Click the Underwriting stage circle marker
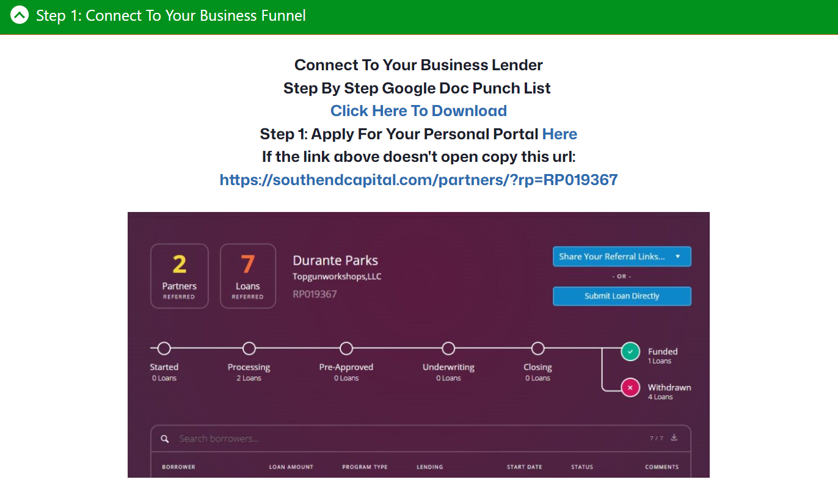This screenshot has height=504, width=838. [448, 348]
